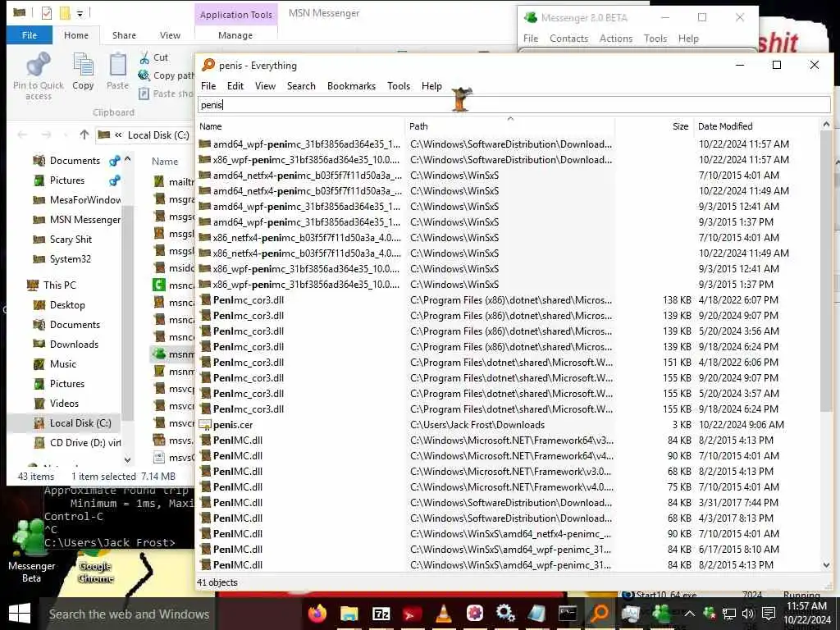840x630 pixels.
Task: Open Help menu in Everything
Action: pos(431,86)
